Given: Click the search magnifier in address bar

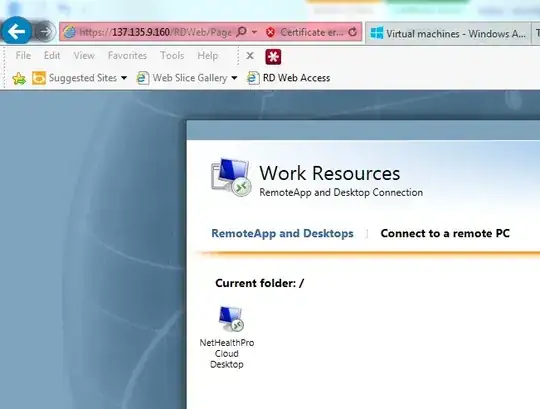Looking at the screenshot, I should (242, 32).
